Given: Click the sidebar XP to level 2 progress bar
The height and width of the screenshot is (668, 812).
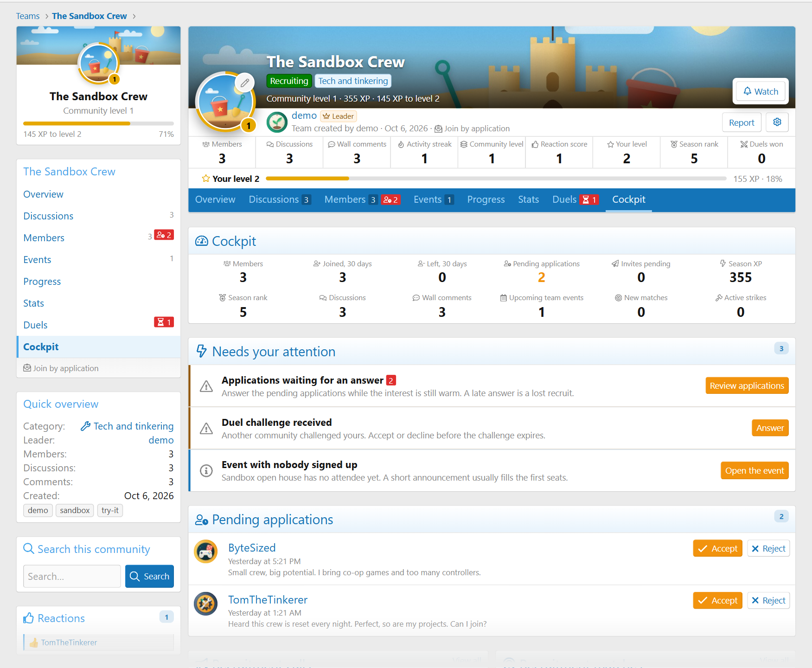Looking at the screenshot, I should point(98,123).
